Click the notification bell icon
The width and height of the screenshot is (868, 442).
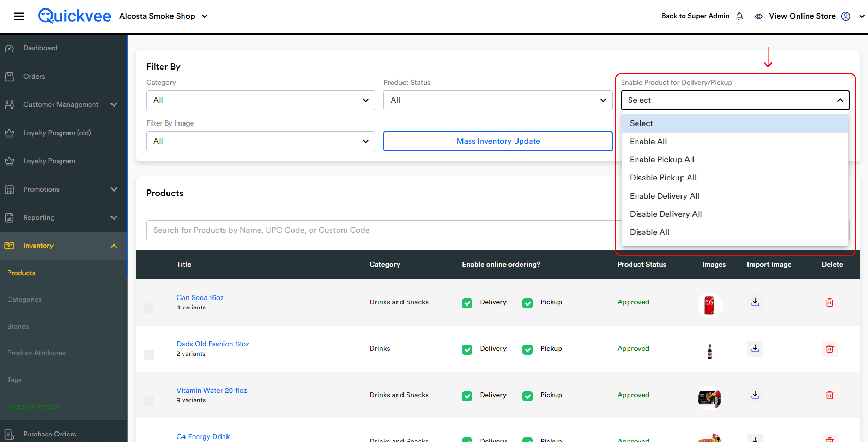tap(739, 16)
